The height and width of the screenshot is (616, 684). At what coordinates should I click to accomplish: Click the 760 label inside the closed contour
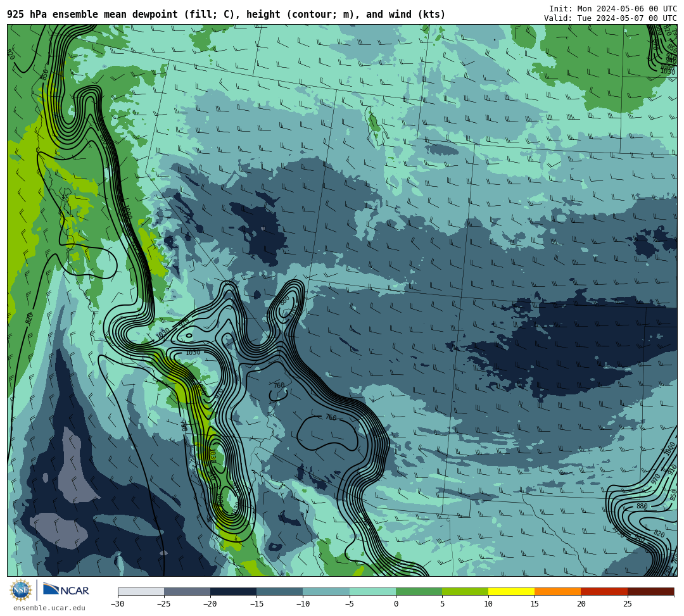[x=331, y=417]
